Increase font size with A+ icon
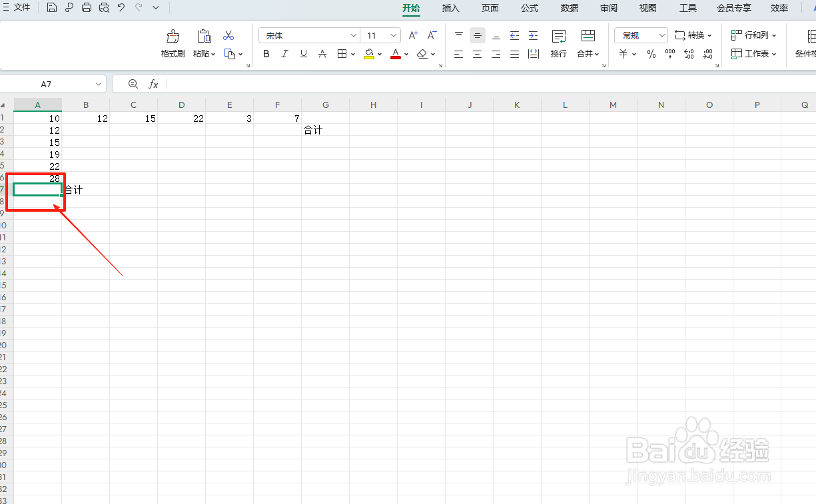 (x=414, y=35)
